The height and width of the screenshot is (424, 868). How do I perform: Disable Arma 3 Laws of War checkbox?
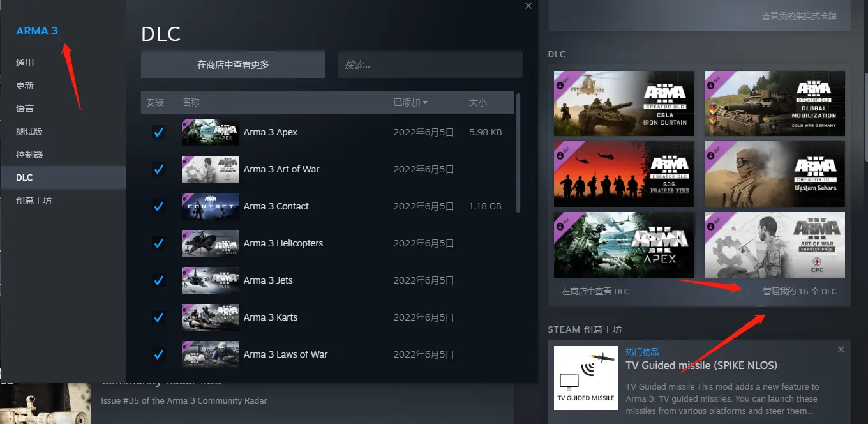pos(158,354)
